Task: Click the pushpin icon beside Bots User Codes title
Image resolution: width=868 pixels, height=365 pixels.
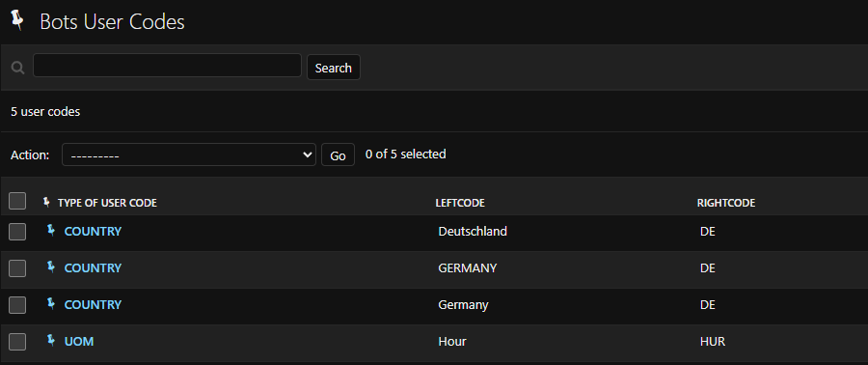Action: (x=17, y=20)
